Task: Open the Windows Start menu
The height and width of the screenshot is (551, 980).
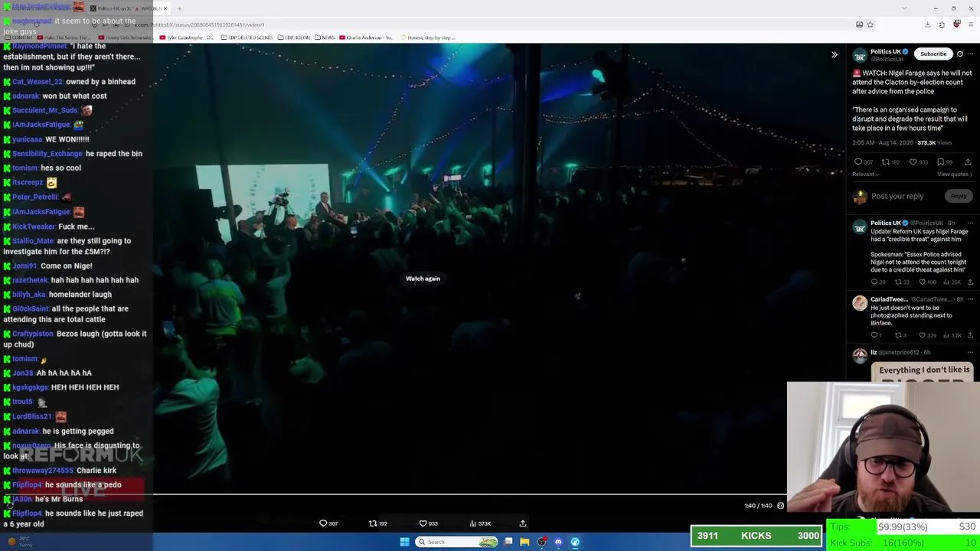Action: coord(405,542)
